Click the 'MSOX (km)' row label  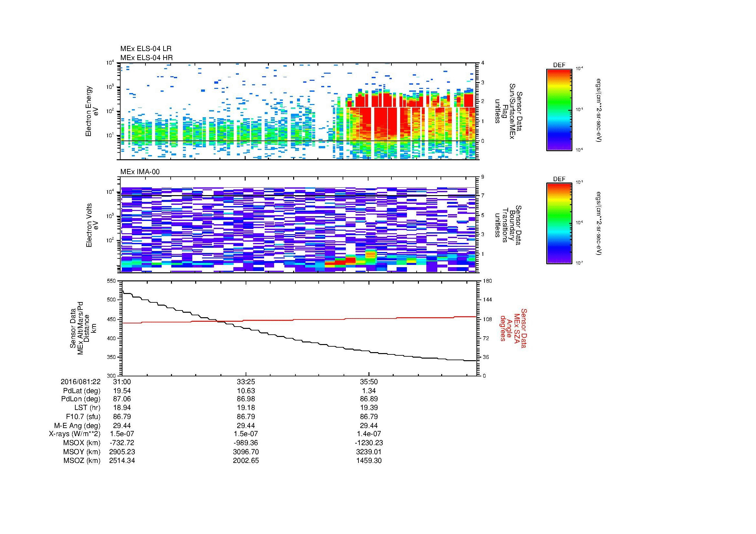(x=82, y=443)
